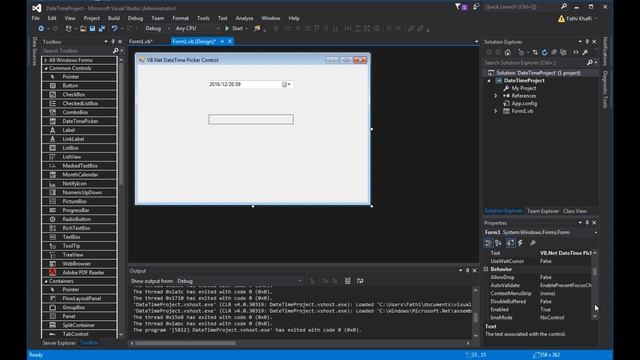Choose the WebBrowser toolbox control
Screen dimensions: 640x360
click(79, 264)
